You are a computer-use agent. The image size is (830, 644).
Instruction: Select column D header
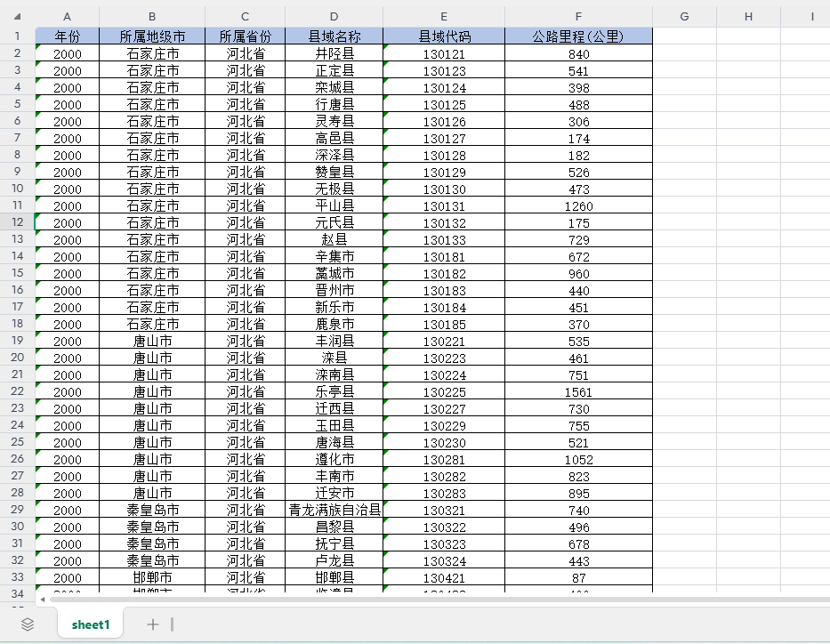pos(334,16)
